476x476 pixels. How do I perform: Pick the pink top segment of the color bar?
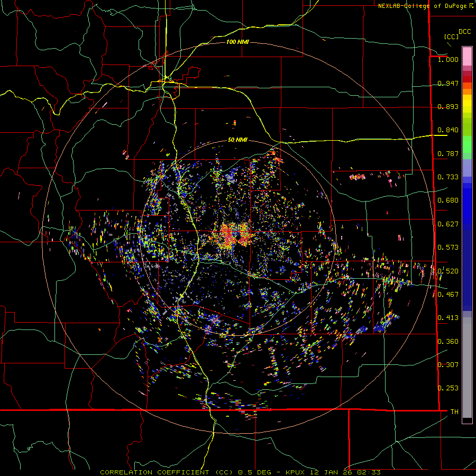pos(467,56)
